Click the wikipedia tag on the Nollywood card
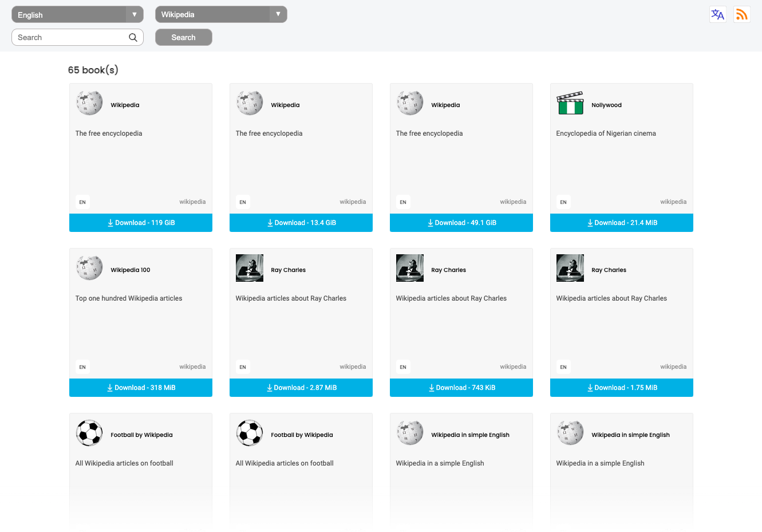 pos(673,202)
